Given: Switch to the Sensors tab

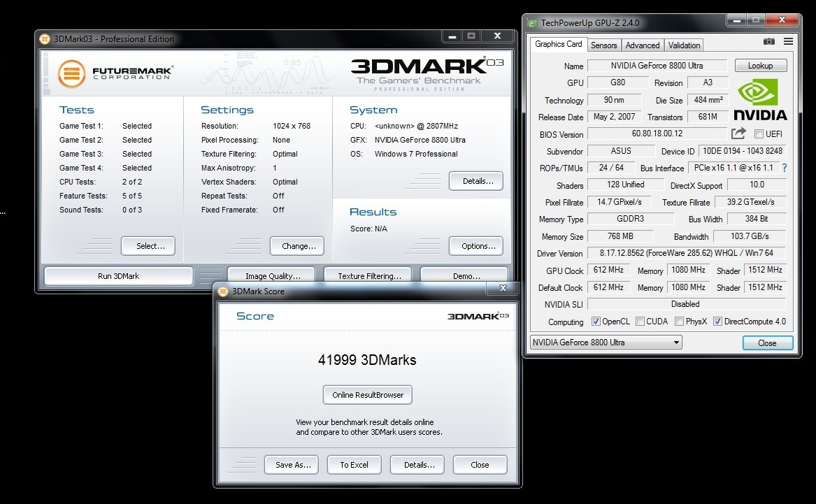Looking at the screenshot, I should [604, 45].
